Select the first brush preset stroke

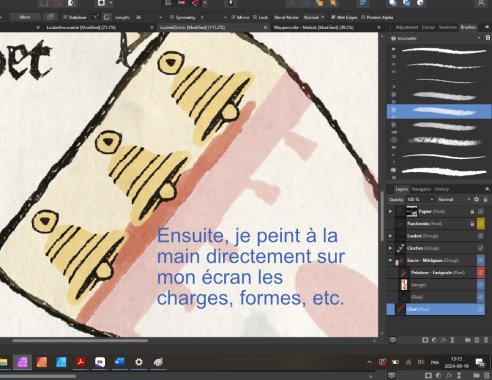point(439,51)
